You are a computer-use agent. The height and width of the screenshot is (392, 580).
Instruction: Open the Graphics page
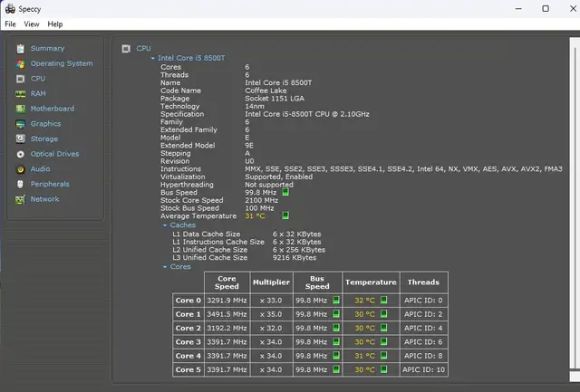tap(45, 124)
